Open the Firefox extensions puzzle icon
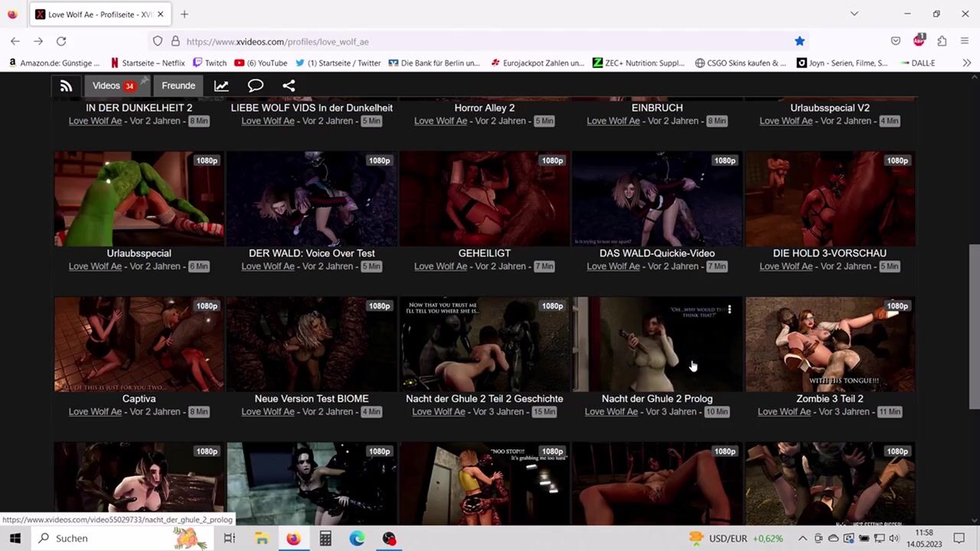 point(942,41)
